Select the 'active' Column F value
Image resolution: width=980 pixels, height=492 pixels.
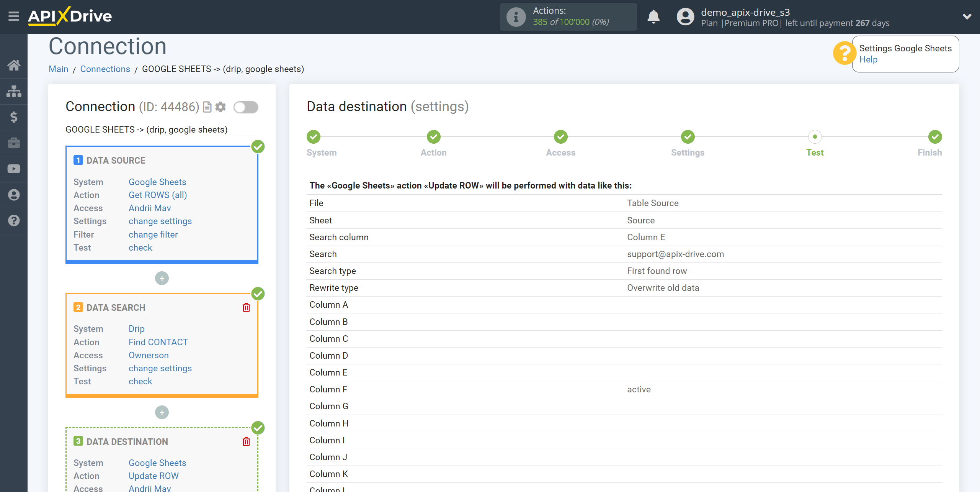(639, 389)
